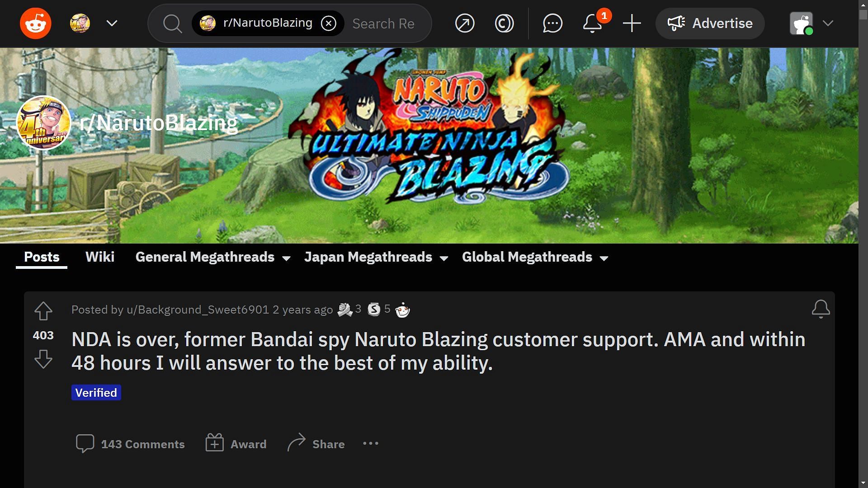The height and width of the screenshot is (488, 868).
Task: Switch to the Wiki tab
Action: (x=100, y=257)
